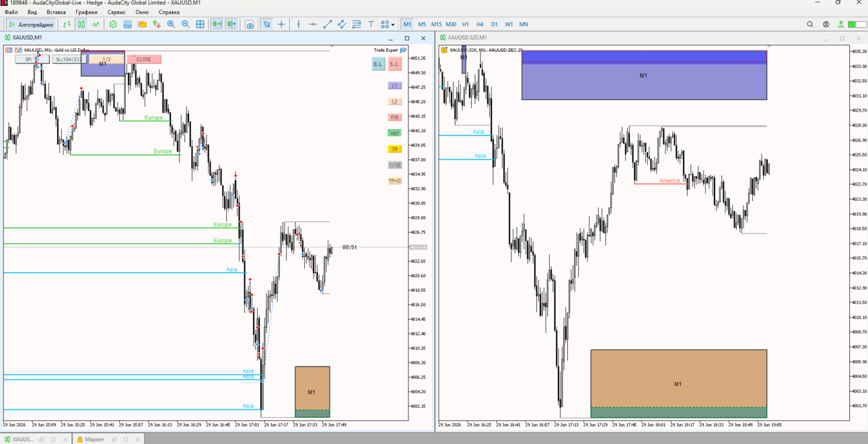The height and width of the screenshot is (444, 868).
Task: Draw a vertical line
Action: 299,24
